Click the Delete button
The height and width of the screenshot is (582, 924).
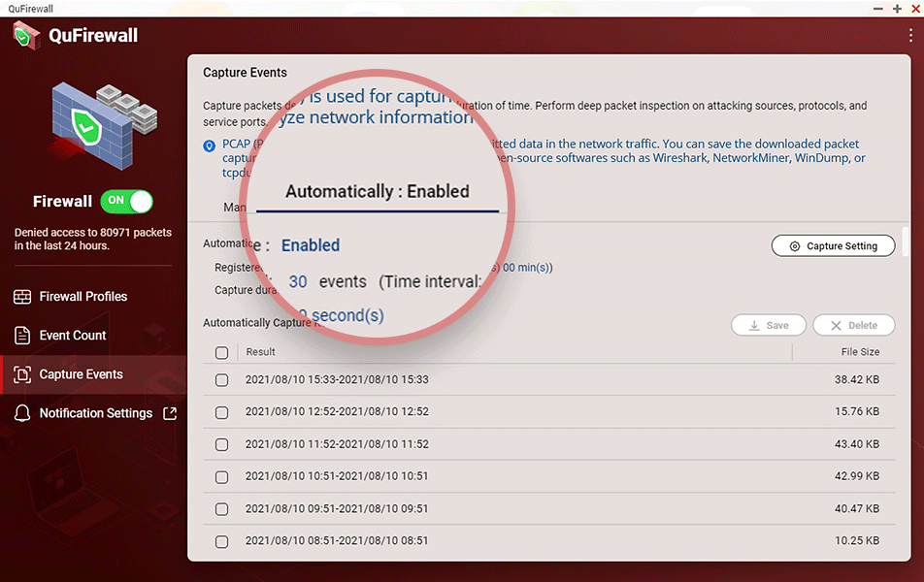pos(854,325)
